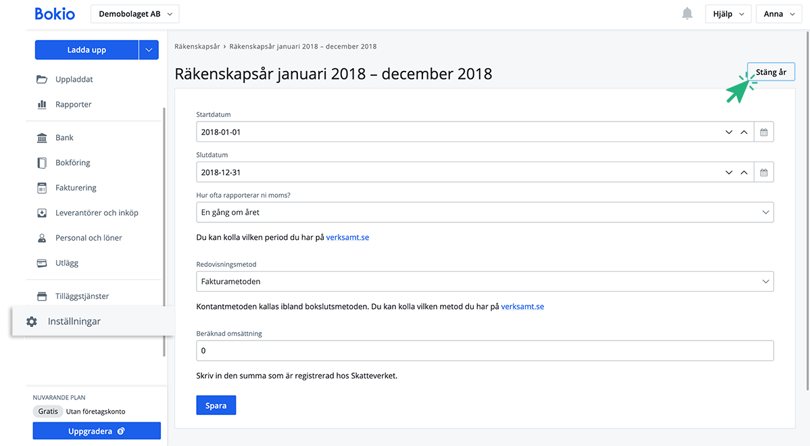This screenshot has height=446, width=810.
Task: Click the Tilläggstjänster store icon
Action: [x=42, y=296]
